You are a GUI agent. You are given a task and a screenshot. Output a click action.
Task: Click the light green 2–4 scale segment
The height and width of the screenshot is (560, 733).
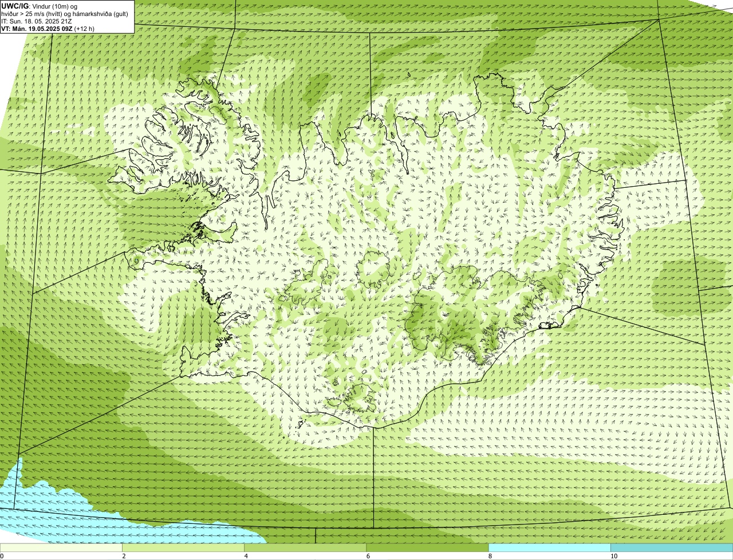click(183, 547)
